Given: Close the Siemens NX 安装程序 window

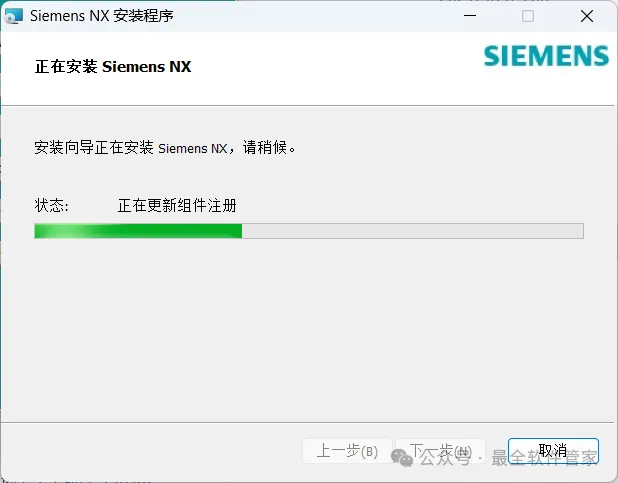Looking at the screenshot, I should pyautogui.click(x=587, y=16).
